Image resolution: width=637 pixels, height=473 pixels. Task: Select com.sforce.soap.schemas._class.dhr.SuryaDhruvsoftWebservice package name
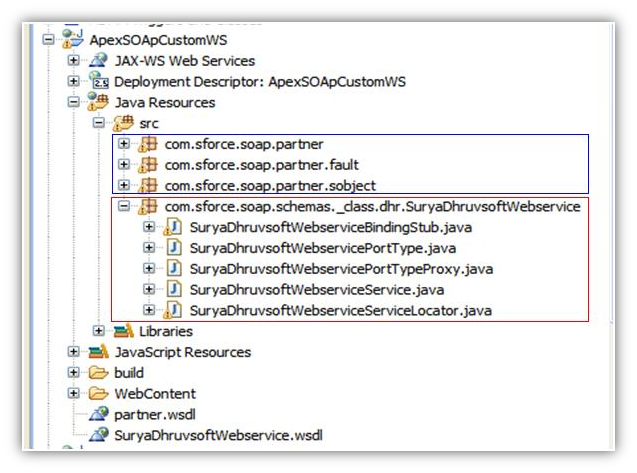pos(373,207)
